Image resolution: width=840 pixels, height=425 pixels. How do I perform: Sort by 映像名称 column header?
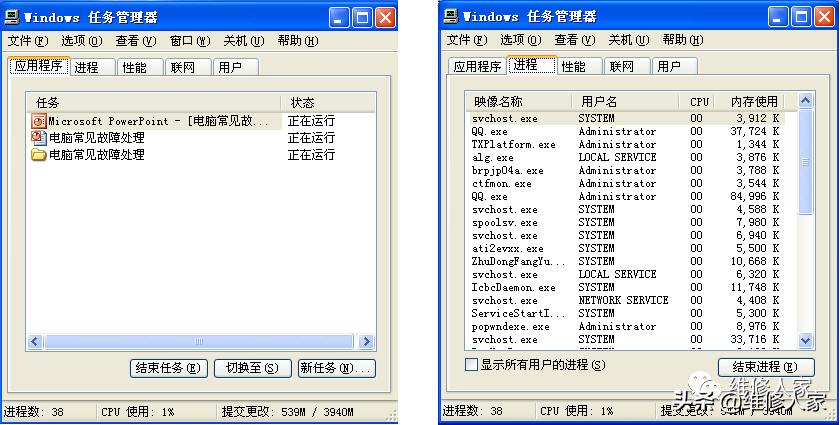(x=517, y=101)
